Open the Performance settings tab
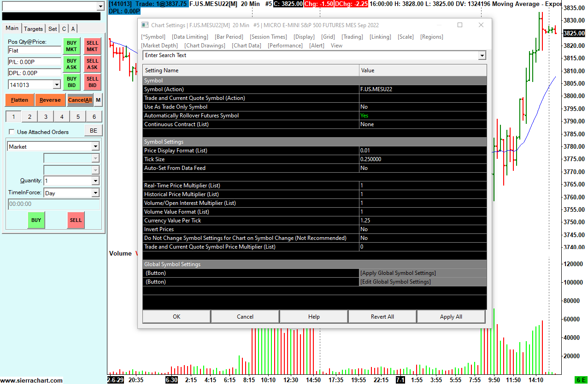588x384 pixels. 285,46
